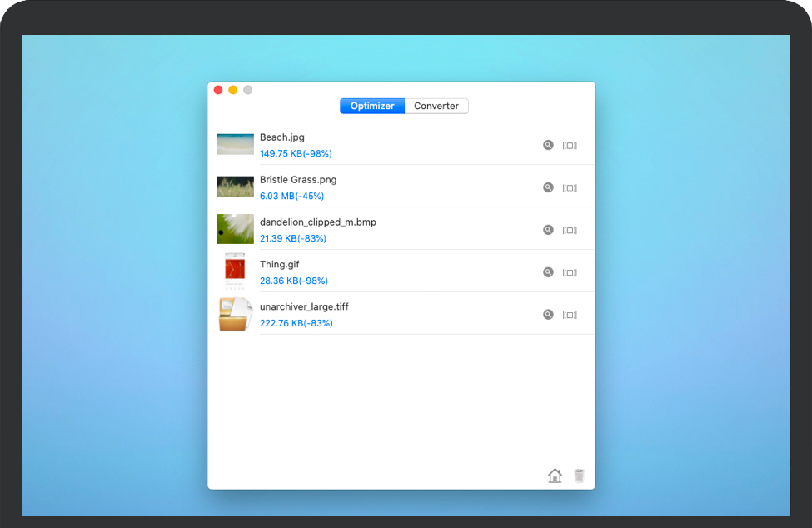Image resolution: width=812 pixels, height=528 pixels.
Task: Select the Optimizer tab
Action: 372,107
